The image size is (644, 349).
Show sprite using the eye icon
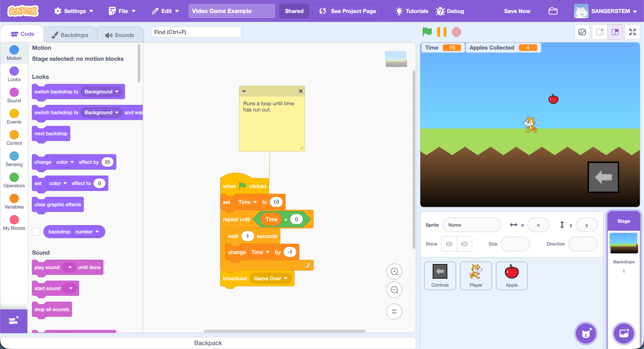[449, 244]
